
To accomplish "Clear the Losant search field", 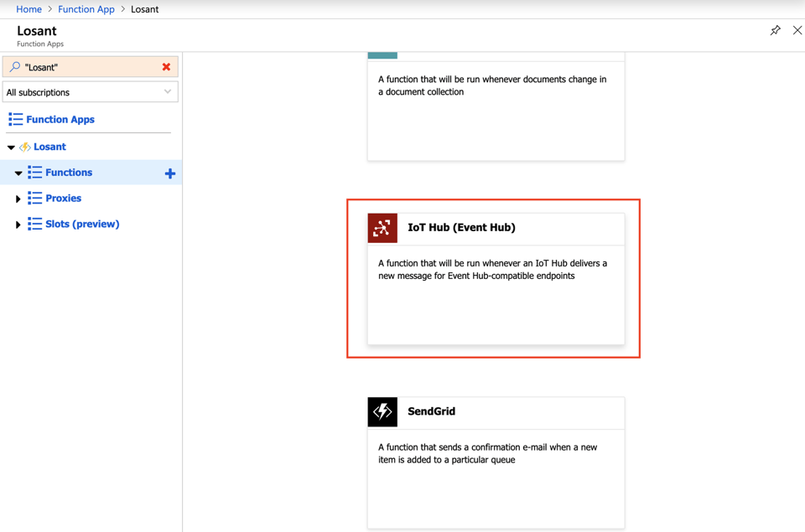I will (x=166, y=66).
